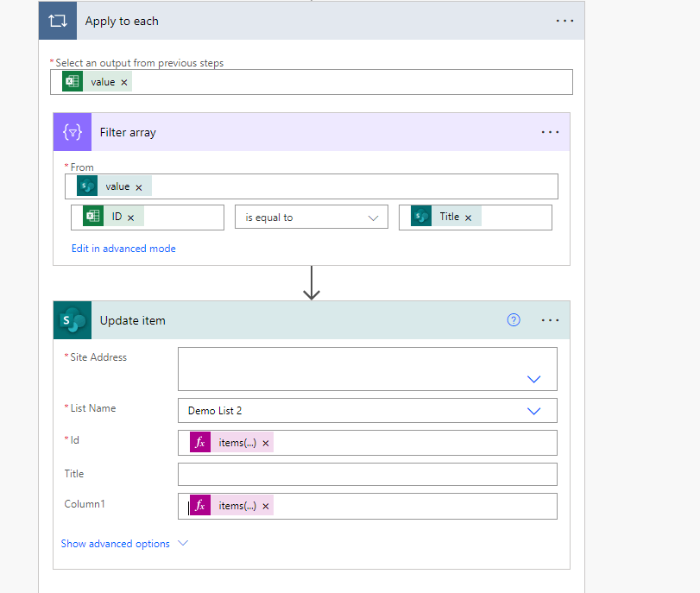Select the SharePoint icon on the Title token

pos(424,217)
